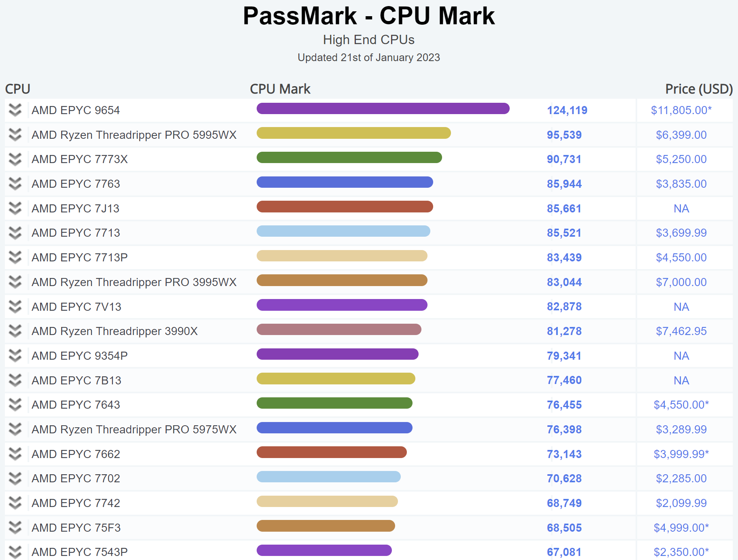Viewport: 738px width, 560px height.
Task: Click the Price (USD) column header
Action: pyautogui.click(x=699, y=89)
